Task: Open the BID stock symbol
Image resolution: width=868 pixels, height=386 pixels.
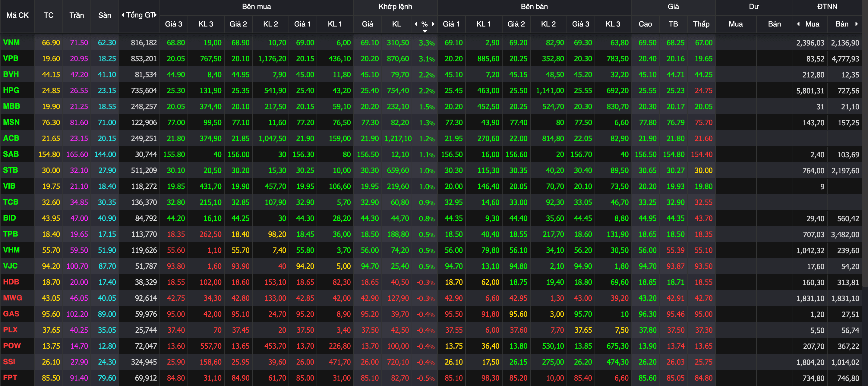Action: [9, 218]
